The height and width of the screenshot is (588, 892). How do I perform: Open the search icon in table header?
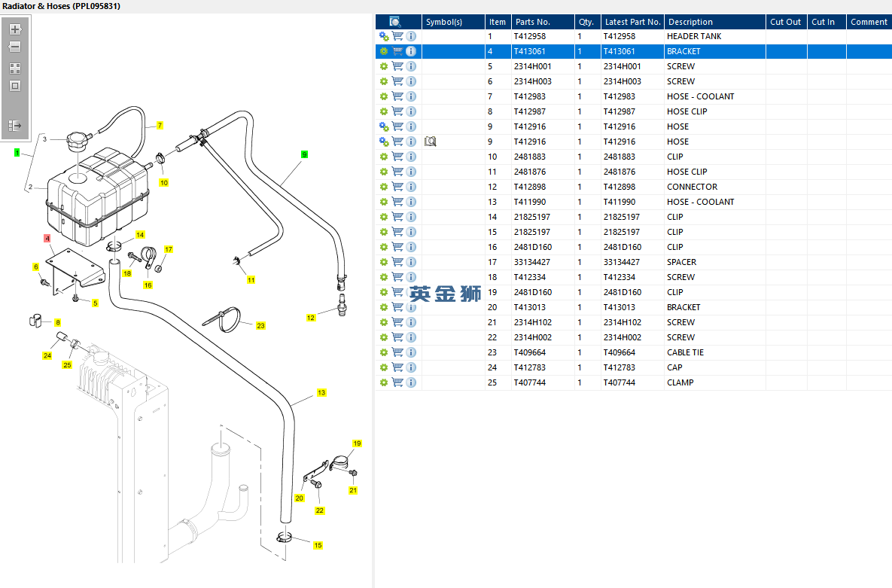[x=394, y=22]
